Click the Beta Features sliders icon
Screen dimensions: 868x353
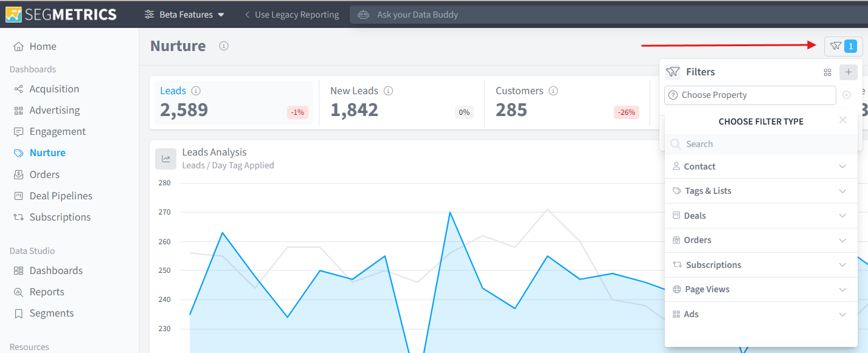point(149,15)
